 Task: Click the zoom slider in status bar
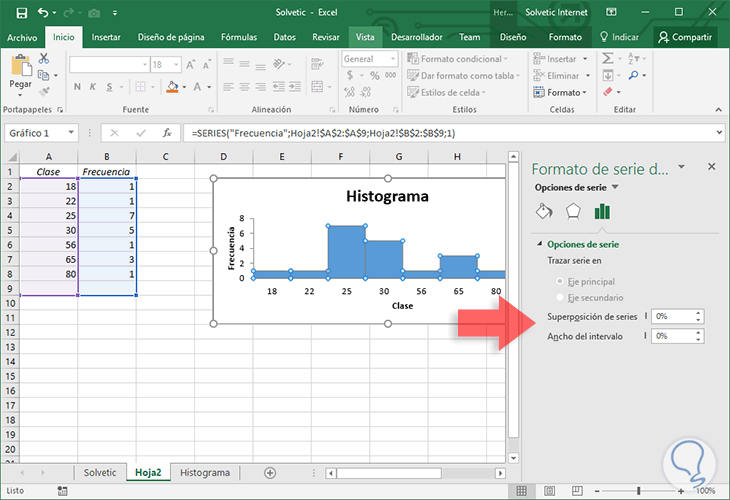click(638, 491)
